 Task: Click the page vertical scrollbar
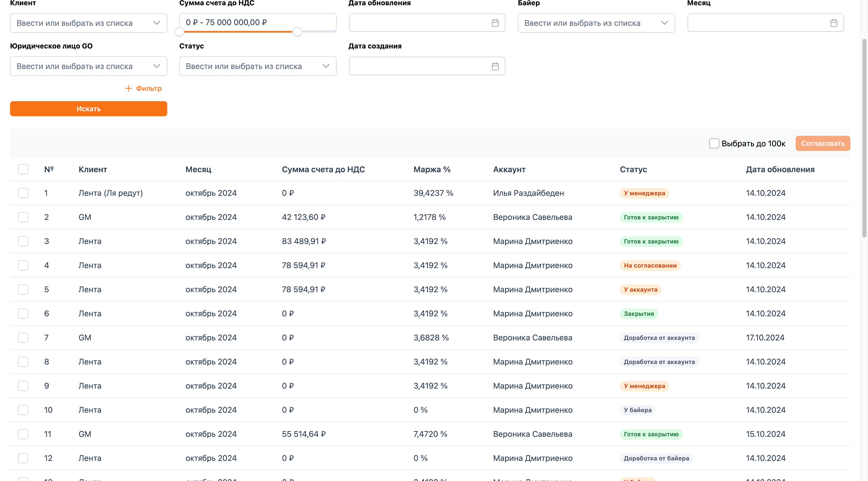coord(864,138)
